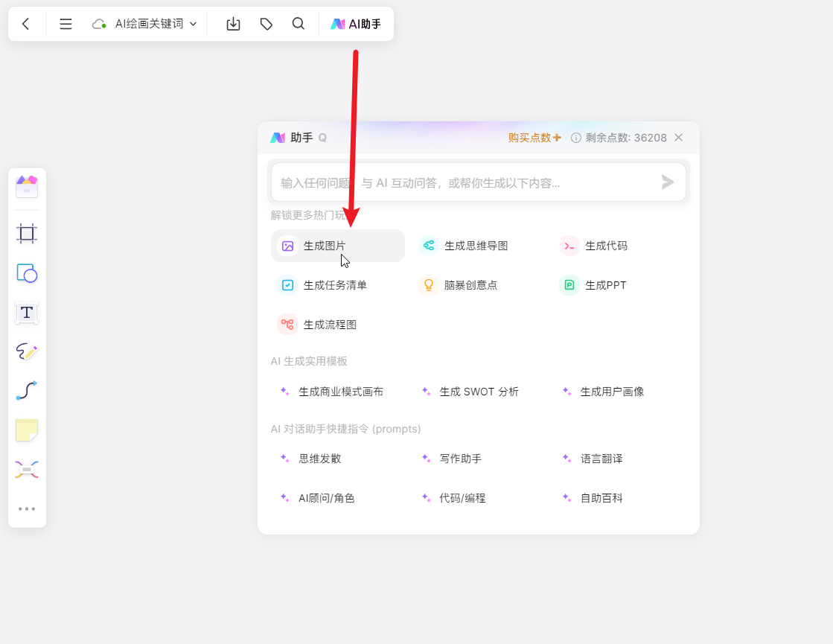Select the shapes tool in sidebar
This screenshot has height=644, width=833.
[x=27, y=273]
